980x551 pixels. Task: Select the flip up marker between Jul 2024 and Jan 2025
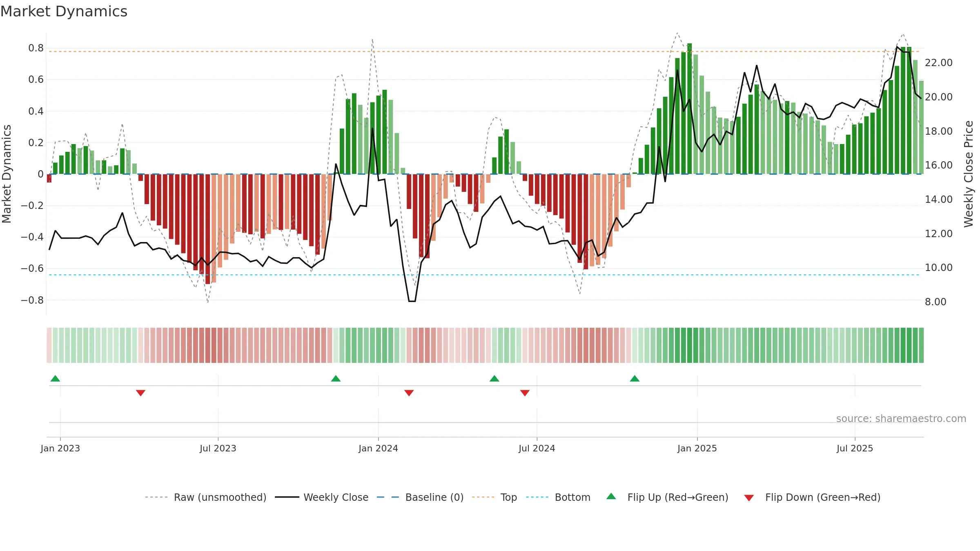(x=635, y=378)
